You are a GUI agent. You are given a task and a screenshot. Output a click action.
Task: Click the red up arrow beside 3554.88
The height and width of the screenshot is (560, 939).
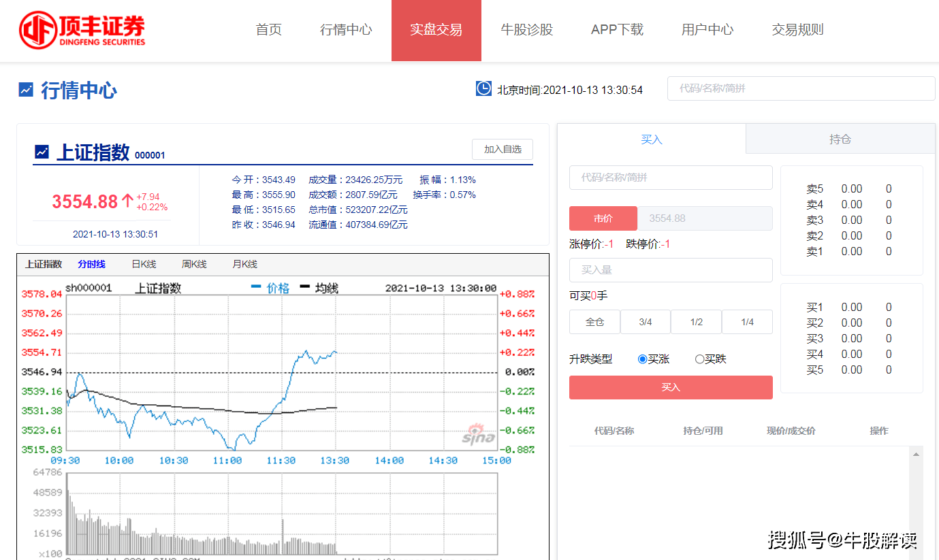tap(127, 201)
